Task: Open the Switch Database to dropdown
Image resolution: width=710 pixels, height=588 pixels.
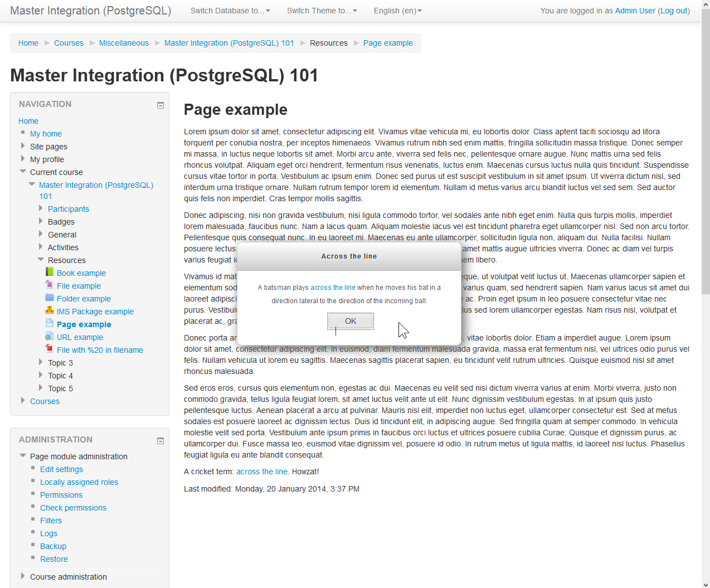Action: tap(230, 11)
